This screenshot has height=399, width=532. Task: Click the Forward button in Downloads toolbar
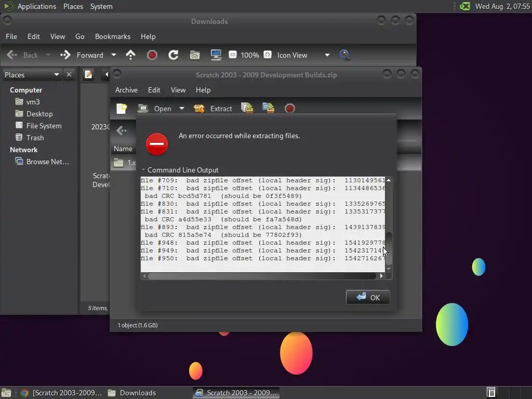(82, 55)
